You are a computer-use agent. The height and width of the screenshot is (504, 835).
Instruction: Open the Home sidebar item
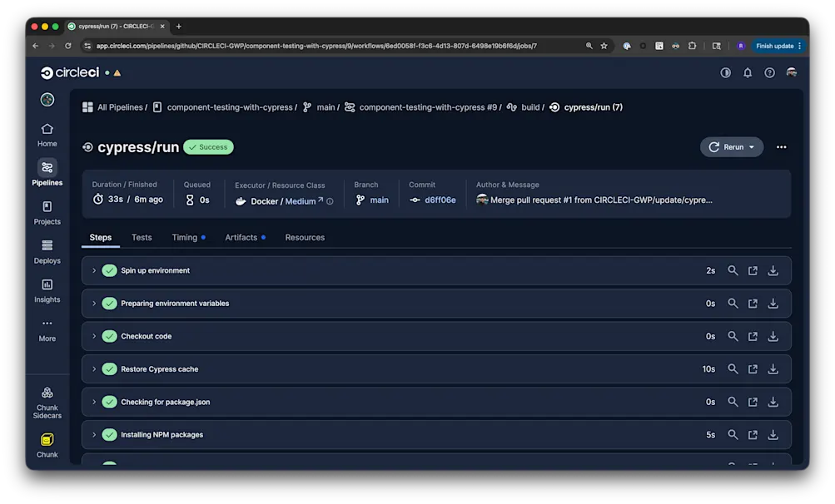(47, 136)
